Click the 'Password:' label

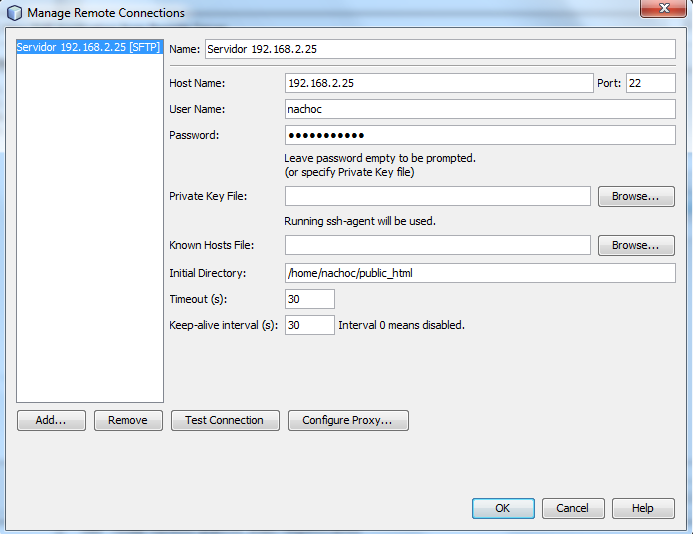click(194, 135)
